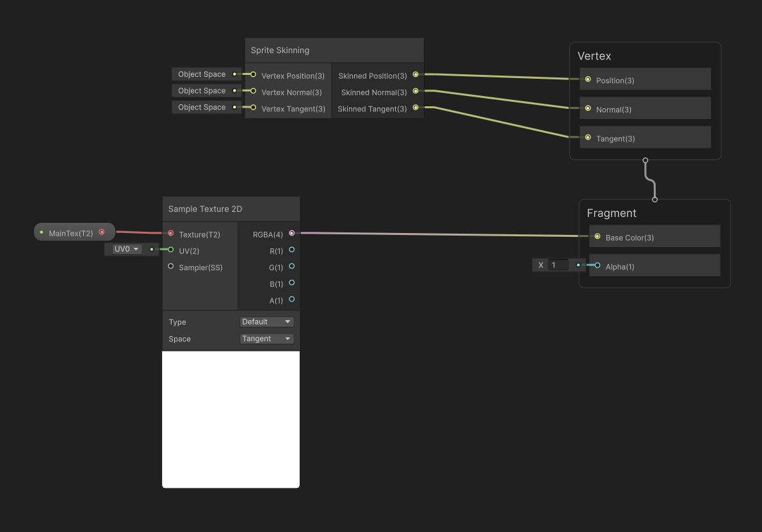Click the Skinned Position(3) output port

pos(416,75)
